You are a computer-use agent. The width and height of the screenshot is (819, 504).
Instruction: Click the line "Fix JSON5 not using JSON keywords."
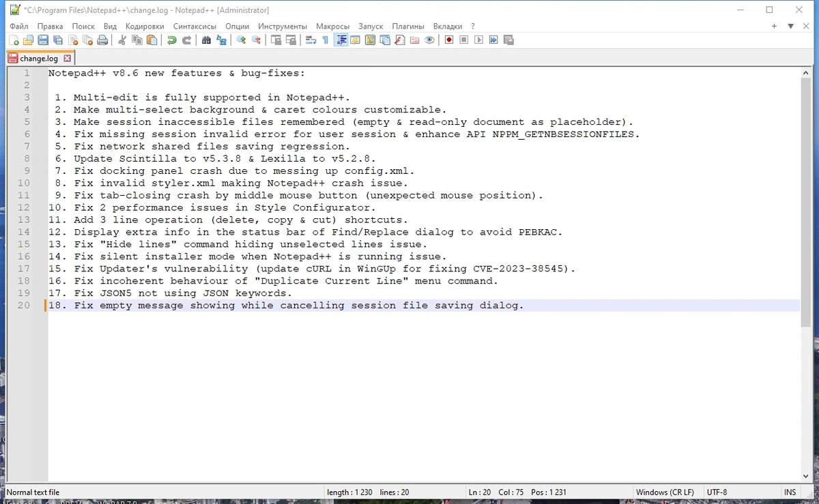[x=183, y=293]
